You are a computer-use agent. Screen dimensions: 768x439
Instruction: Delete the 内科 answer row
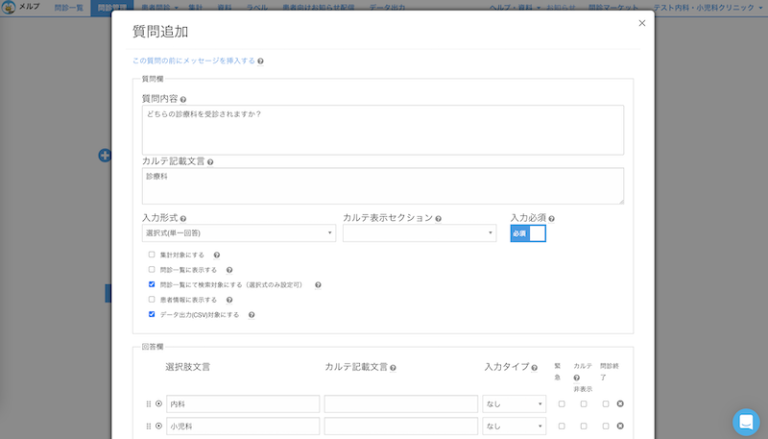(620, 404)
